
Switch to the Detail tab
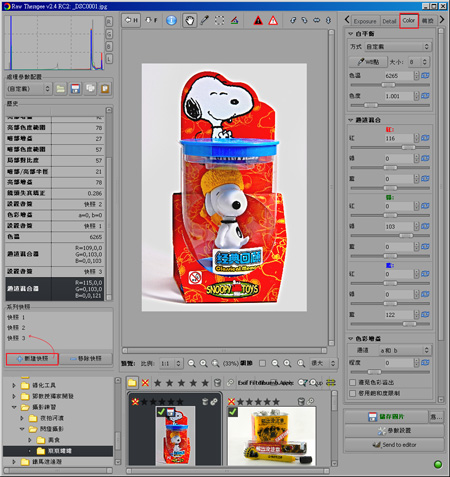389,21
